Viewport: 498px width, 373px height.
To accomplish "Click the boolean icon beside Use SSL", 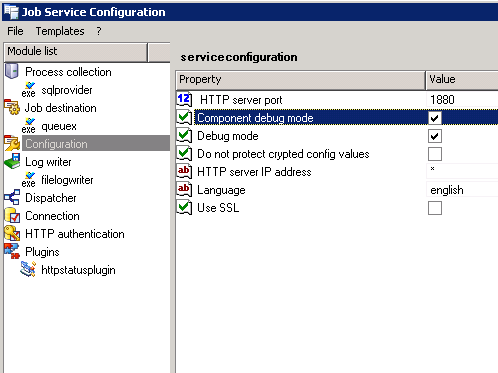I will click(184, 207).
